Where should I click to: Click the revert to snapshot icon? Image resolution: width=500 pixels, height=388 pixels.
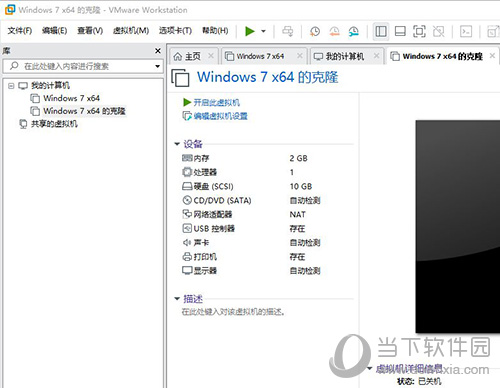(x=334, y=31)
